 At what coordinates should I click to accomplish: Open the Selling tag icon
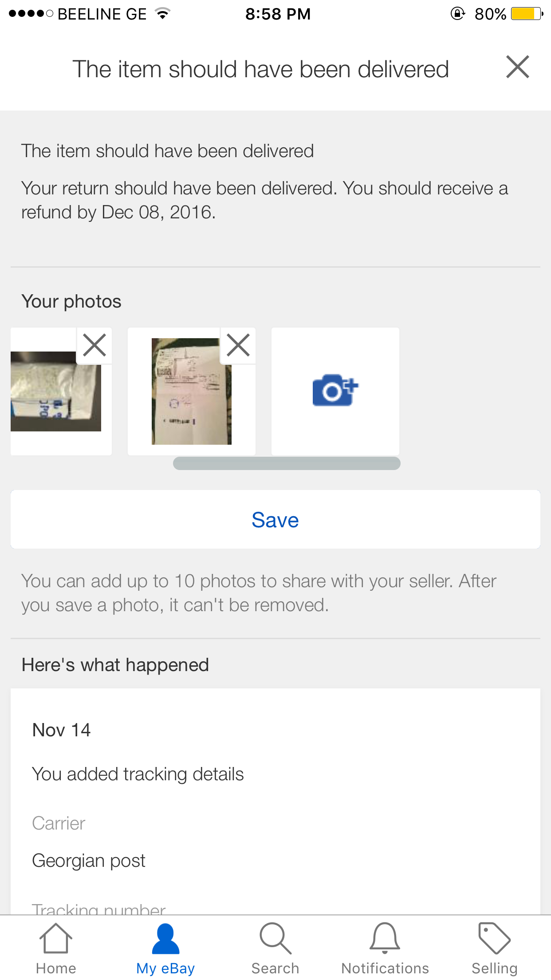click(x=494, y=938)
